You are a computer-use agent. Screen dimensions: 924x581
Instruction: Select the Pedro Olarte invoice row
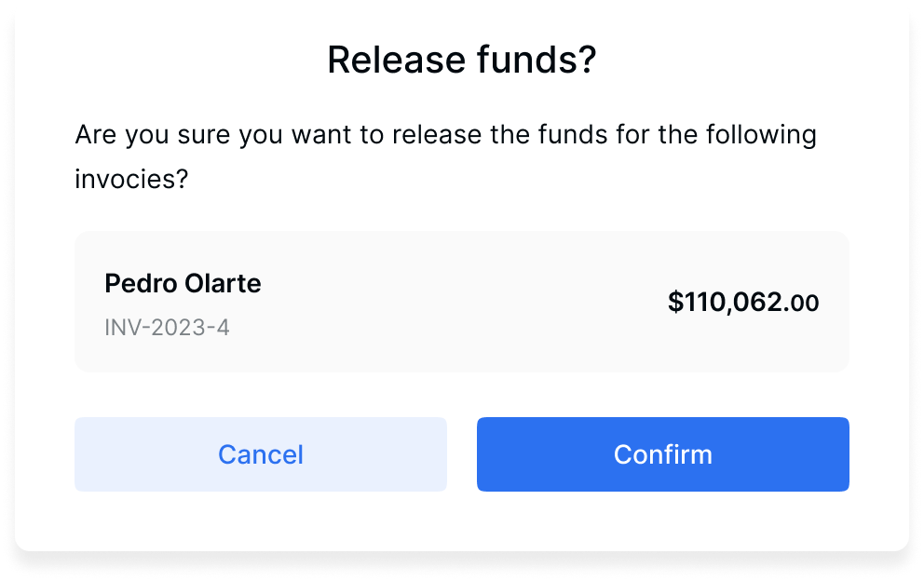[x=461, y=302]
